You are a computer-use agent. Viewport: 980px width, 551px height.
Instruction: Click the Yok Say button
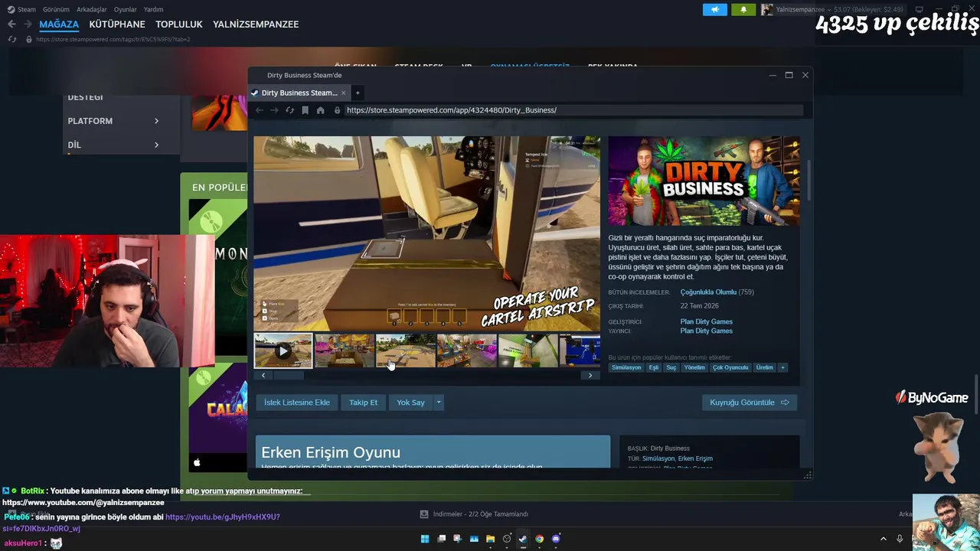click(410, 403)
